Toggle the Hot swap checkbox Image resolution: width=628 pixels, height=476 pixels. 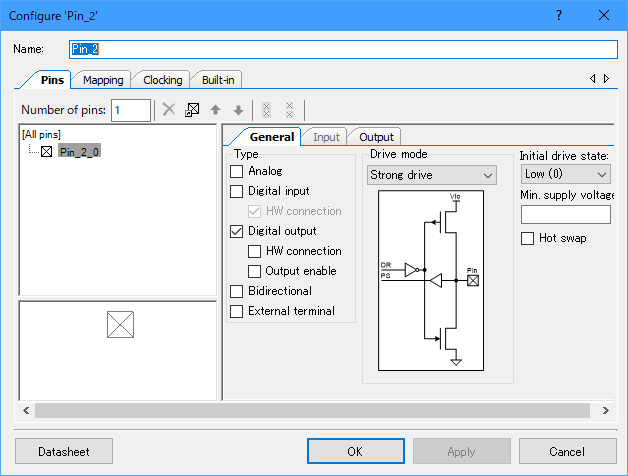pos(528,238)
